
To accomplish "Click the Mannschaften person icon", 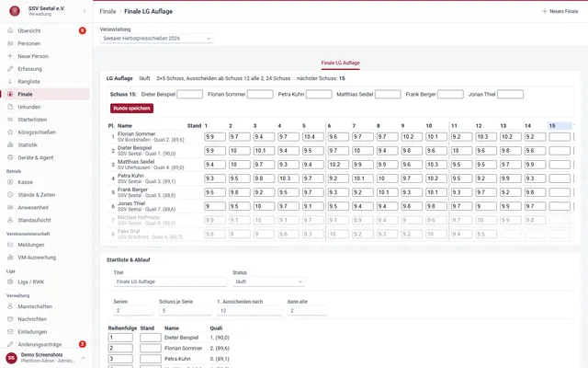I will tap(10, 306).
